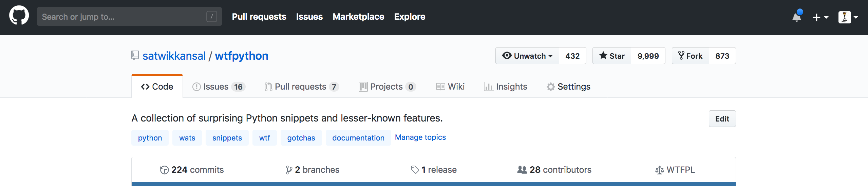
Task: Click the scales icon beside the WTFPL license
Action: coord(659,170)
